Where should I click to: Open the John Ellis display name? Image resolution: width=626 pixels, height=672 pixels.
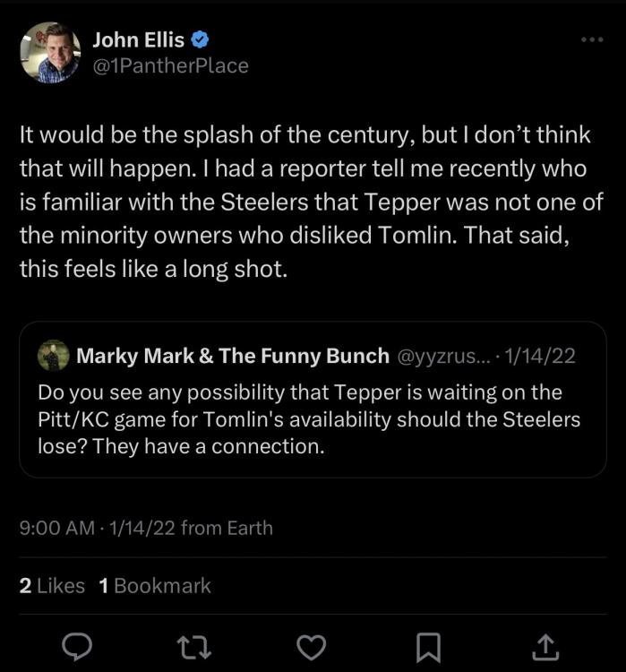click(x=138, y=40)
